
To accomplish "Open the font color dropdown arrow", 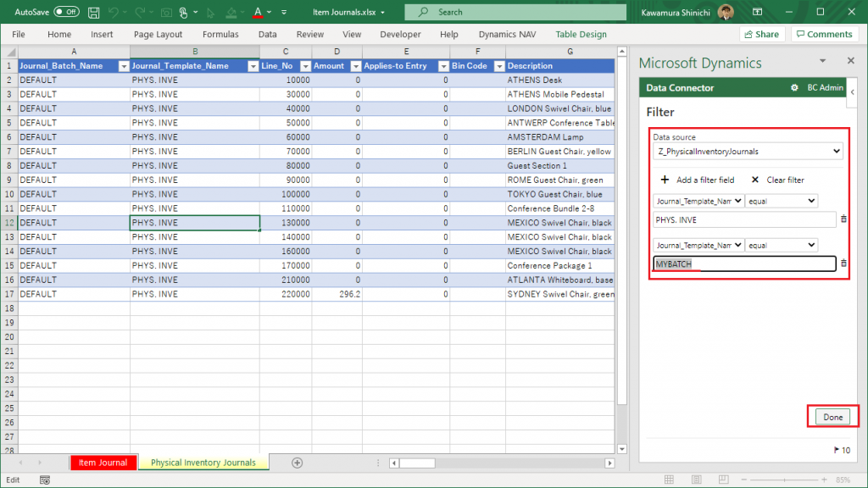I will coord(269,12).
